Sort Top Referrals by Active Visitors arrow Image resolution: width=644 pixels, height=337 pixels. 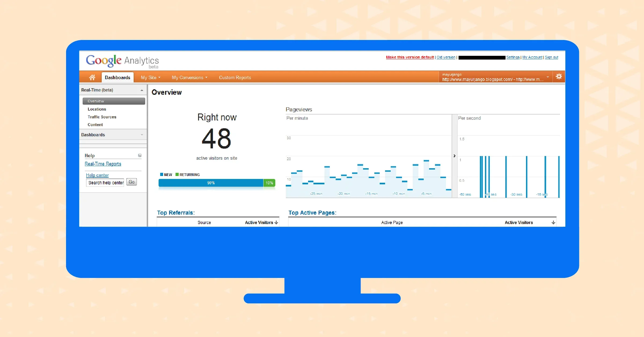[276, 222]
